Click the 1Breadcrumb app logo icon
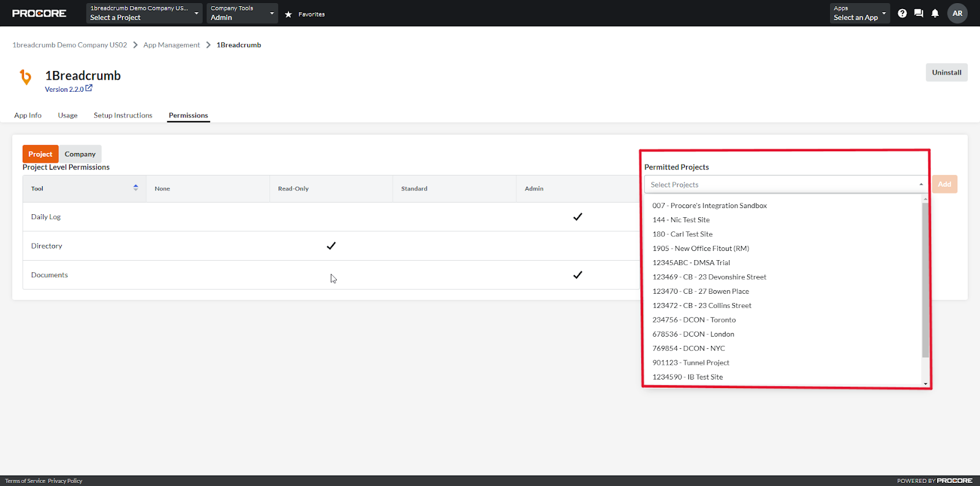980x486 pixels. point(26,77)
